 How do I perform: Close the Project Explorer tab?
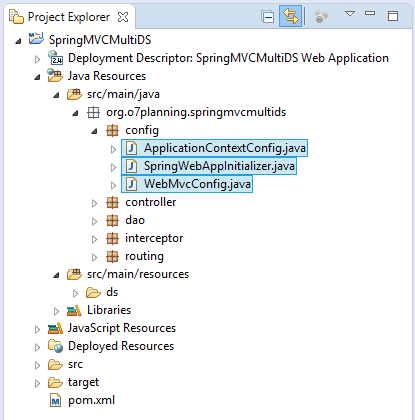(123, 17)
